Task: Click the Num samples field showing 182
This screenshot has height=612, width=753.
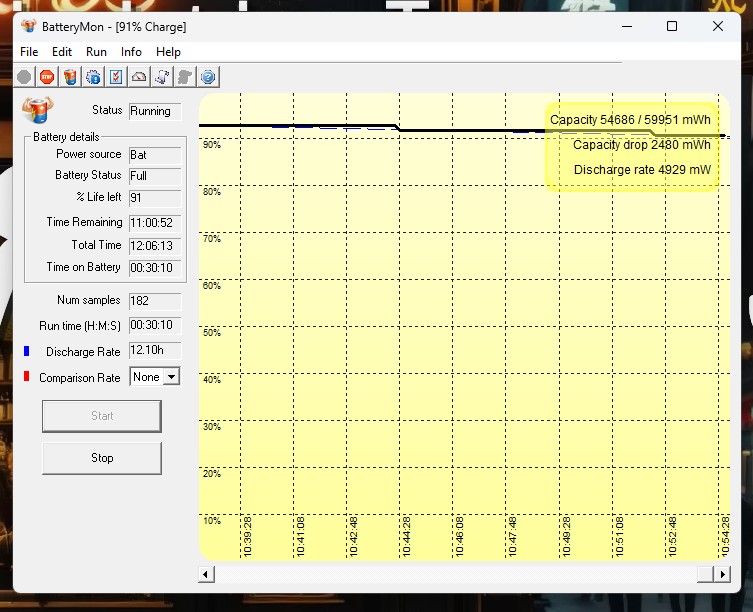Action: (x=155, y=301)
